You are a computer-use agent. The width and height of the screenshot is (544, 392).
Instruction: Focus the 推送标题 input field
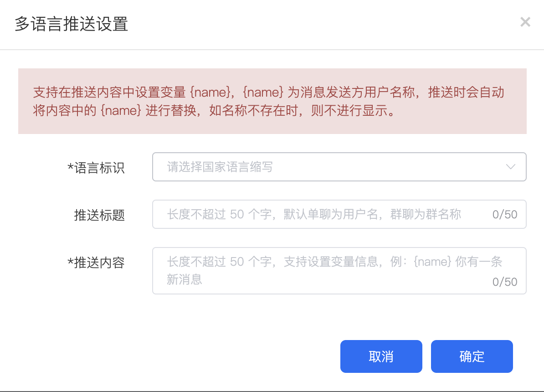coord(319,214)
